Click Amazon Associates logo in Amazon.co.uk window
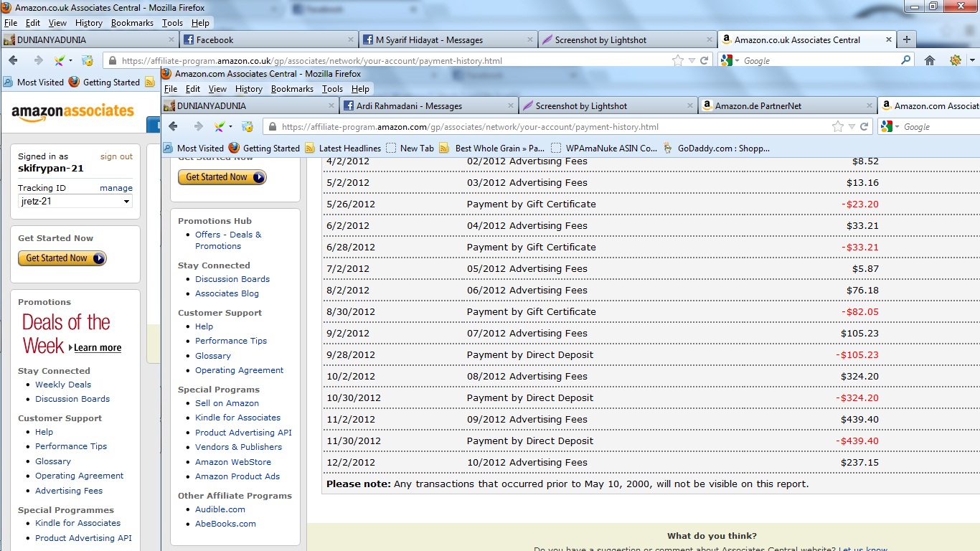Image resolution: width=980 pixels, height=551 pixels. (72, 113)
